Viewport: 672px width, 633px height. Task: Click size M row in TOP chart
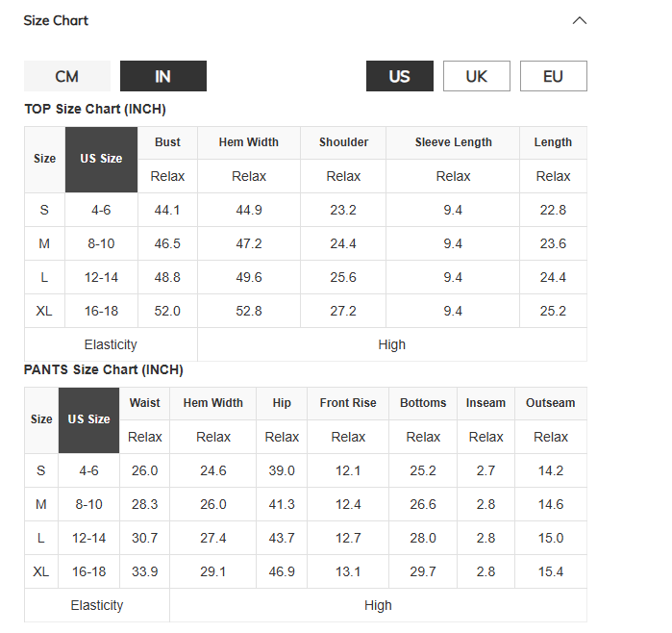306,243
